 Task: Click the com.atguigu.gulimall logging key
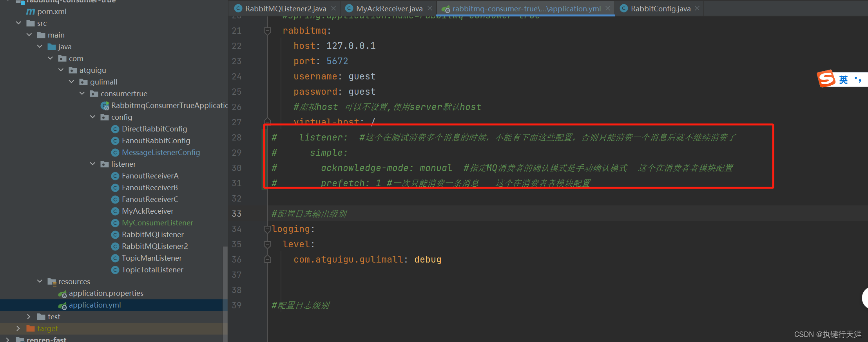click(348, 259)
